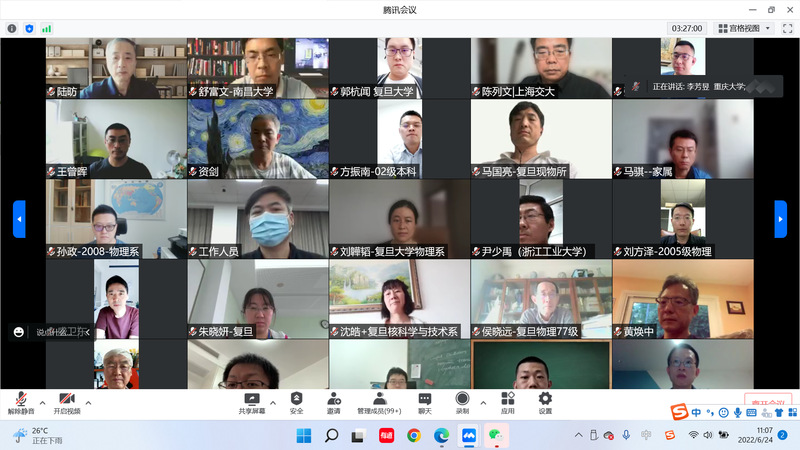Unmute microphone with 解除静音 button
The width and height of the screenshot is (800, 450).
[21, 403]
